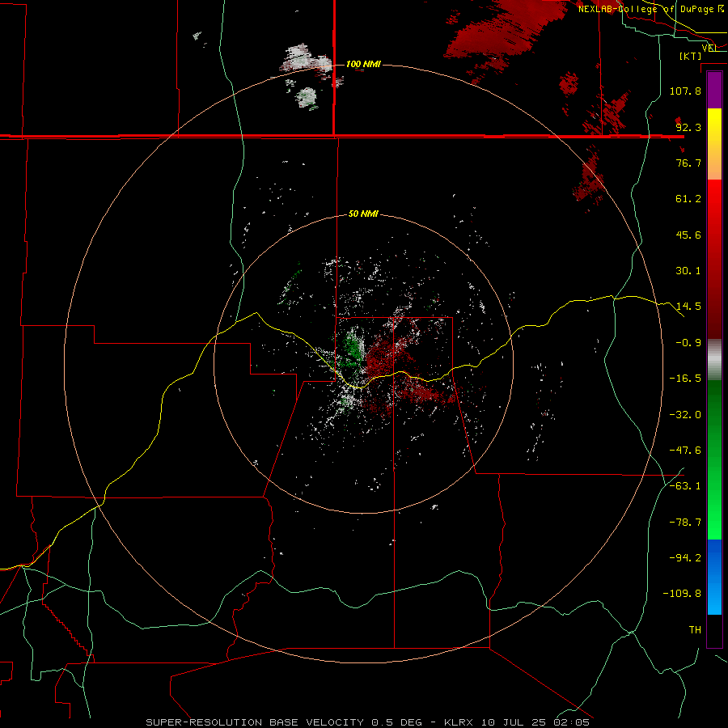Click the purple top segment of color bar

coord(714,90)
